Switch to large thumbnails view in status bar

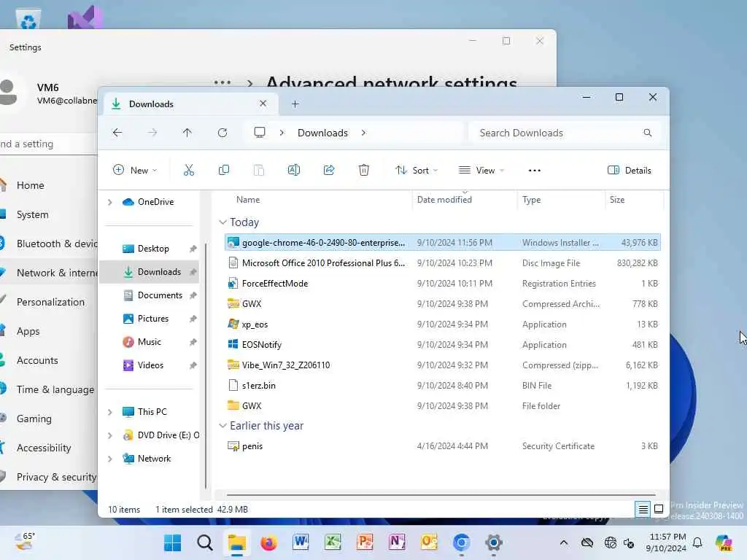(x=659, y=509)
